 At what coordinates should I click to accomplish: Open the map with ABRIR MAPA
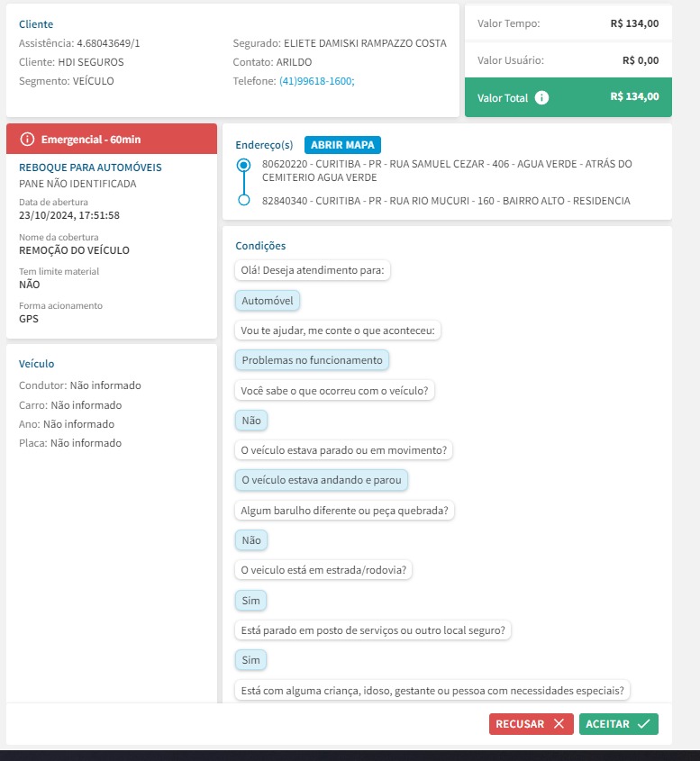[x=342, y=145]
